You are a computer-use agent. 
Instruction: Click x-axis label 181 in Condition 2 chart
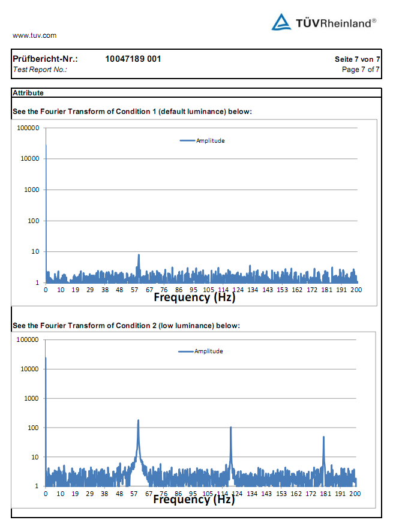coord(325,494)
